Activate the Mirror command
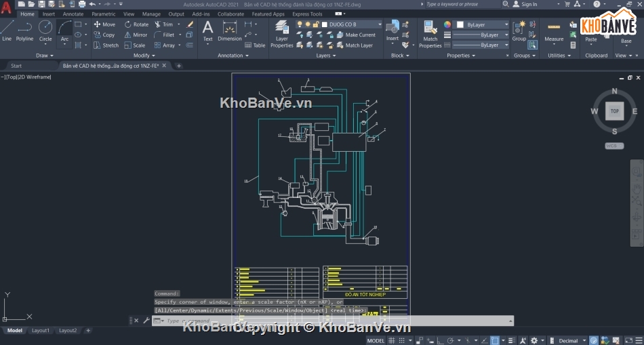The image size is (644, 345). (136, 35)
